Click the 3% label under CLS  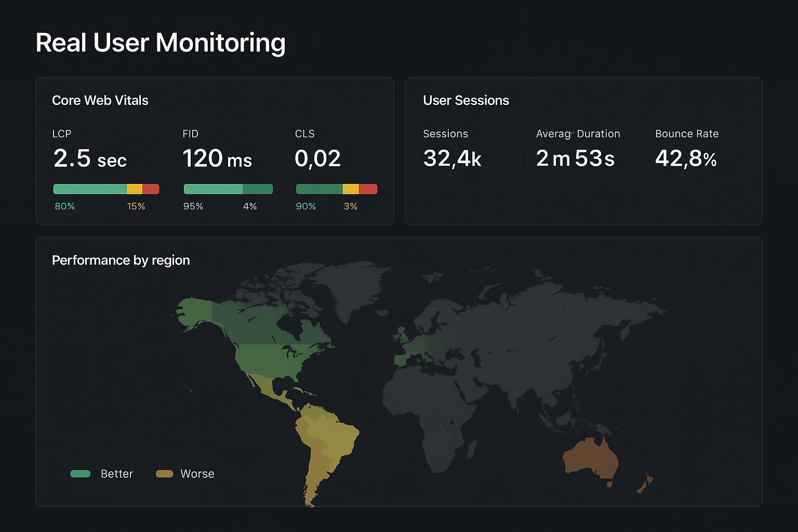pos(351,206)
